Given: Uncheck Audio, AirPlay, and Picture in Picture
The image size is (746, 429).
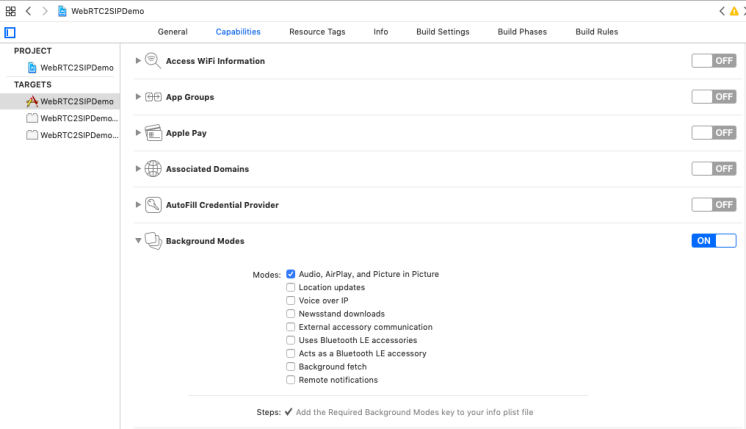Looking at the screenshot, I should (291, 274).
